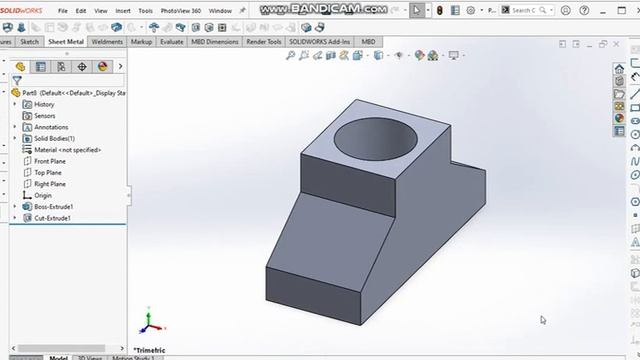
Task: Open Options gear dropdown arrow
Action: point(482,11)
